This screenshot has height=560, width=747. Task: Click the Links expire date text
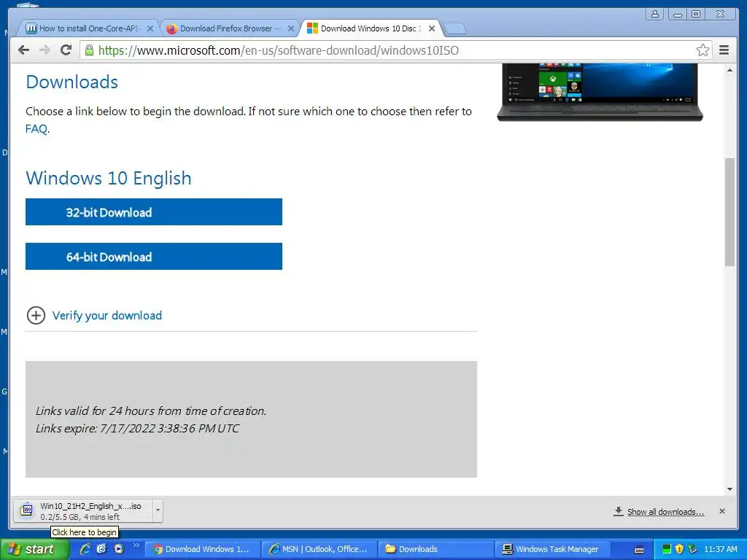tap(137, 428)
